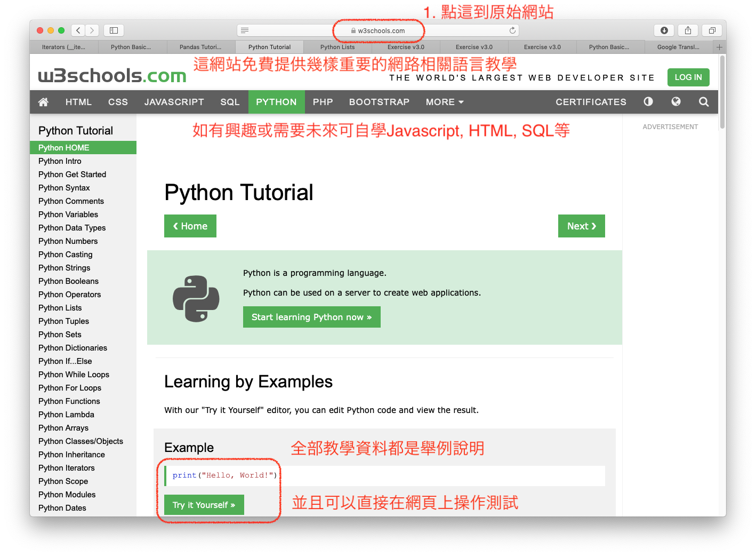Open a new tab with plus button
The height and width of the screenshot is (556, 756).
pos(719,47)
